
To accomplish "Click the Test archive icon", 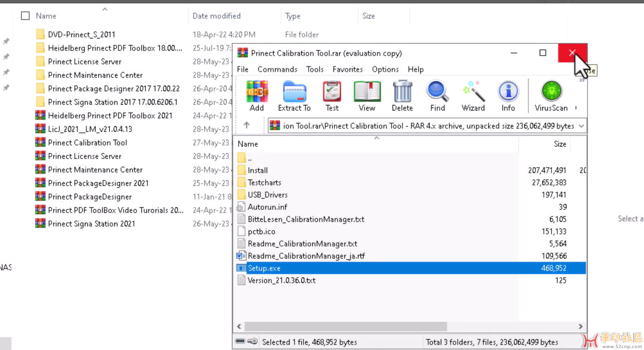I will [x=332, y=96].
